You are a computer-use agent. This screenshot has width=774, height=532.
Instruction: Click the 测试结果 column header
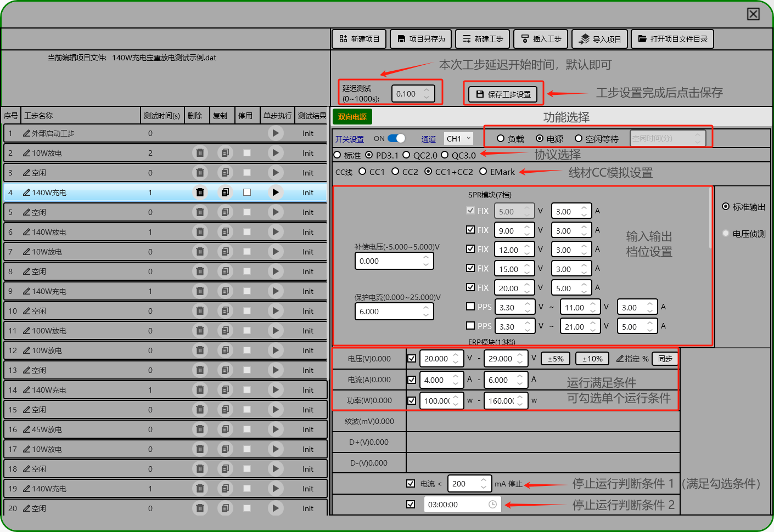[x=312, y=116]
